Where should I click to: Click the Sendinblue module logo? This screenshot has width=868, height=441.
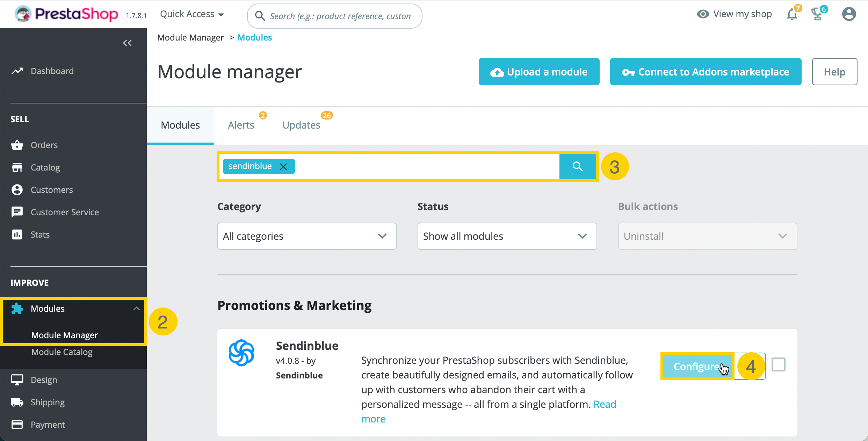[242, 353]
